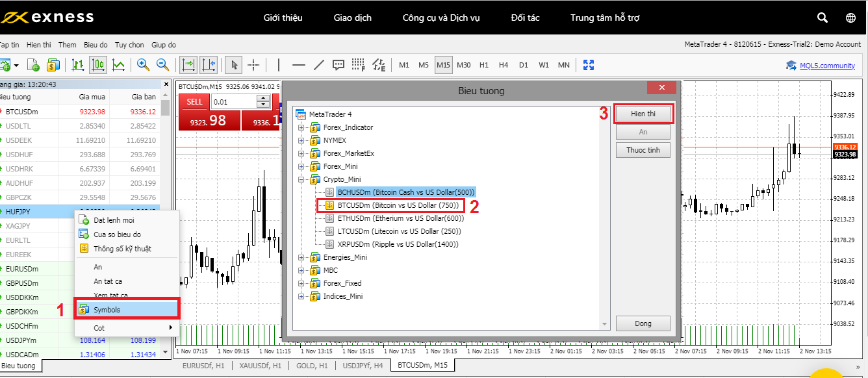The width and height of the screenshot is (868, 378).
Task: Click the fullscreen expand icon
Action: [589, 65]
